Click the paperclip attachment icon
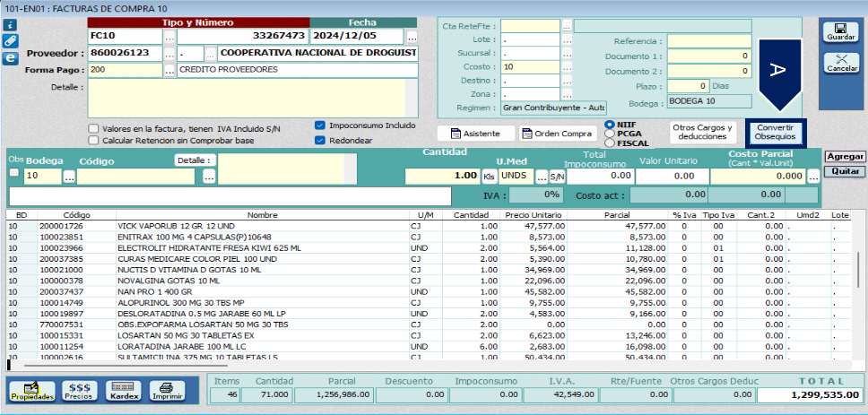 [x=10, y=41]
